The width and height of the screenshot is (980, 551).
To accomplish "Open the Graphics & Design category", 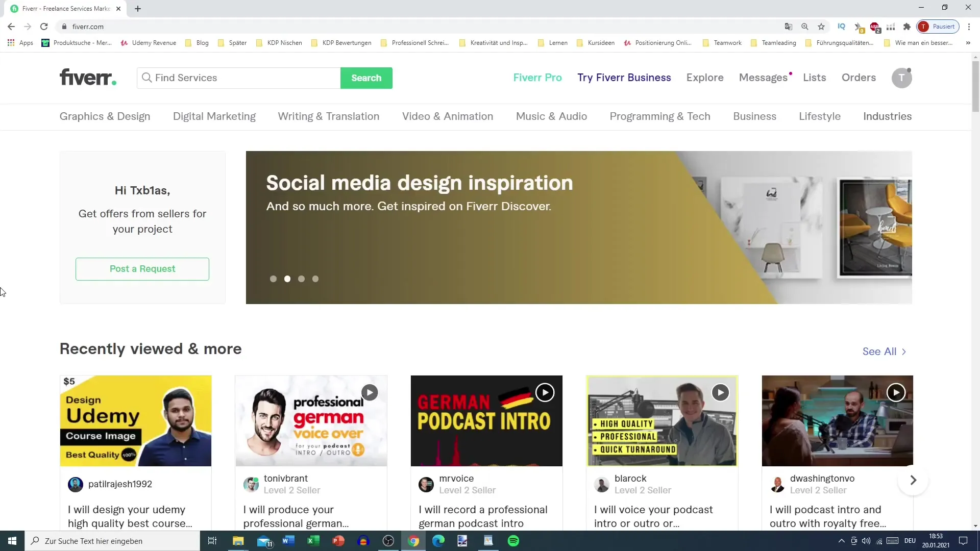I will pyautogui.click(x=105, y=116).
